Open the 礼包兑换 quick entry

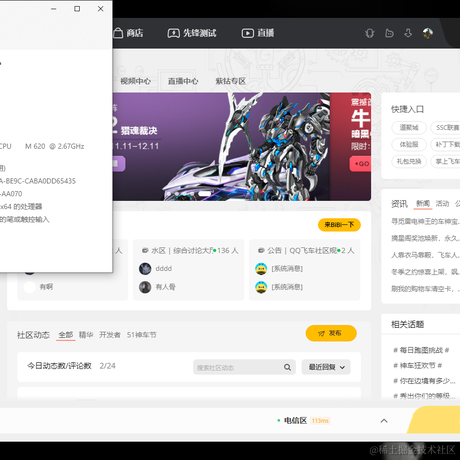pos(409,161)
